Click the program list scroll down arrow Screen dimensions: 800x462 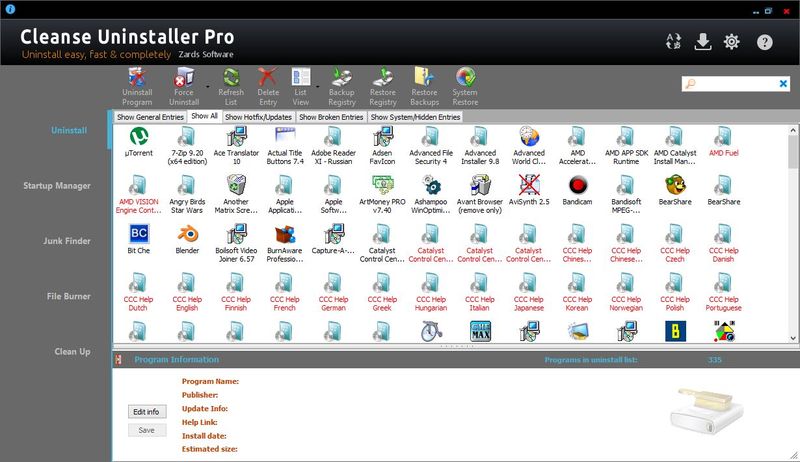pos(793,337)
